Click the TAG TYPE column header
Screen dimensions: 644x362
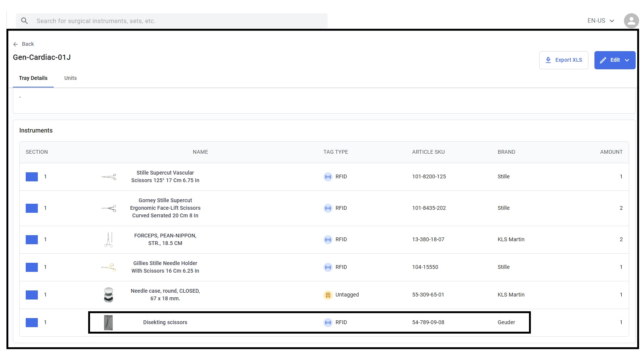(336, 152)
